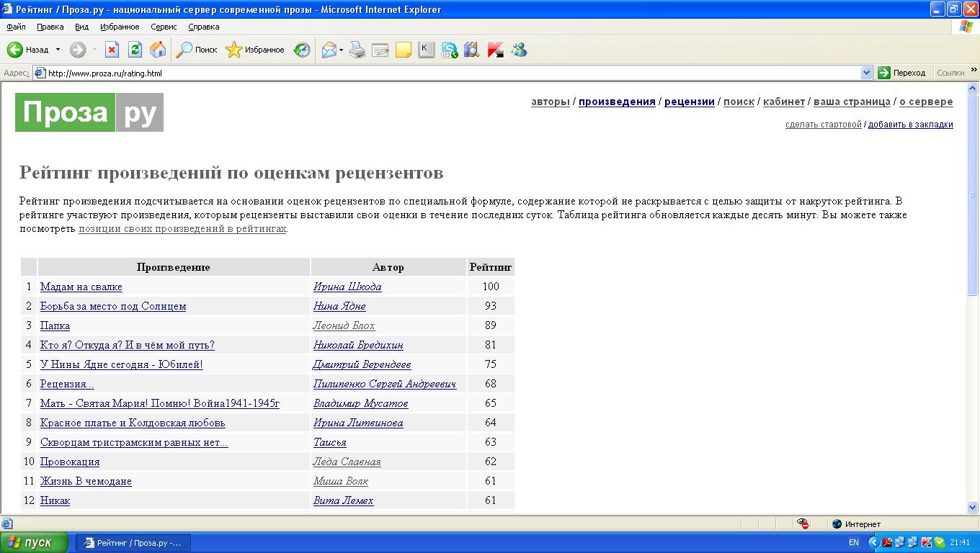
Task: Open Search (Поиск) magnifier button
Action: point(197,50)
